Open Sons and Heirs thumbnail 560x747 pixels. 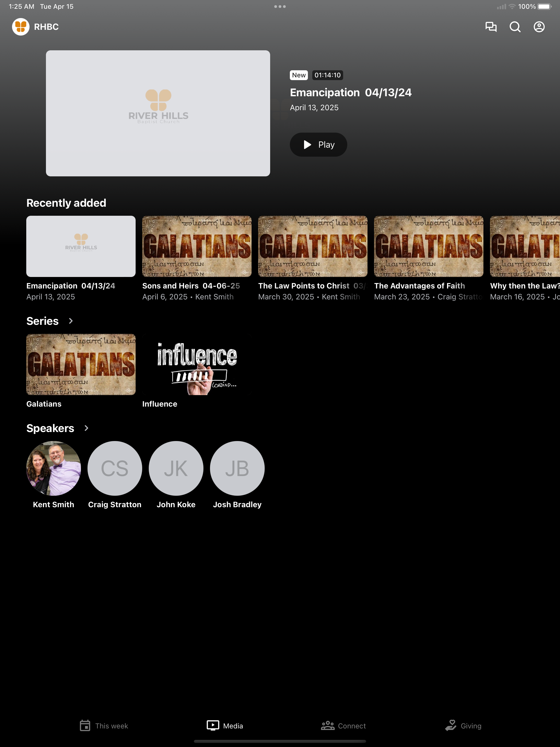(197, 246)
